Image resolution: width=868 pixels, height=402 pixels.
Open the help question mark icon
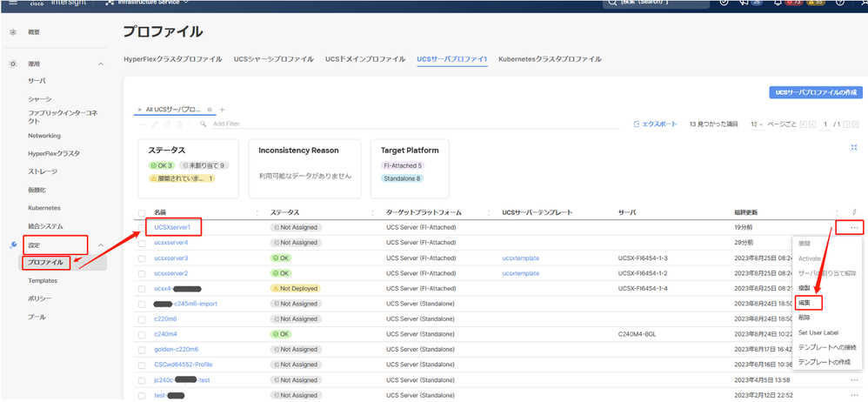840,3
